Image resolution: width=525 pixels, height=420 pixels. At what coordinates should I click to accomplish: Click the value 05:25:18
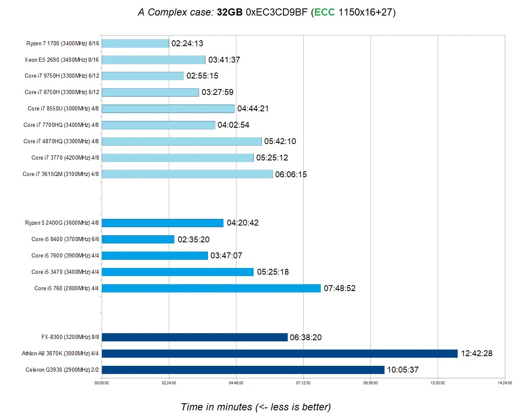273,272
